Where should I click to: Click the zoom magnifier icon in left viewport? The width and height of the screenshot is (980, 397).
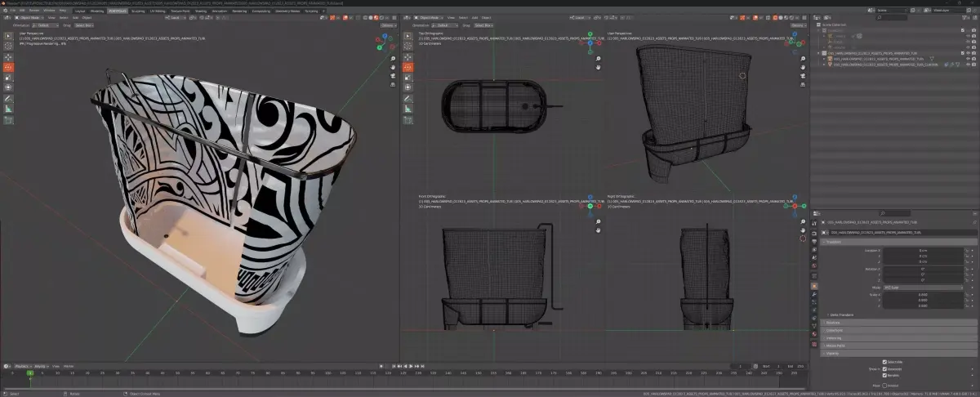point(393,59)
